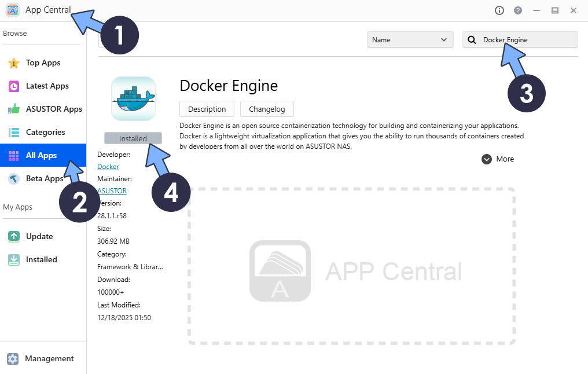Screen dimensions: 588x374
Task: Switch to the Description tab
Action: [207, 109]
